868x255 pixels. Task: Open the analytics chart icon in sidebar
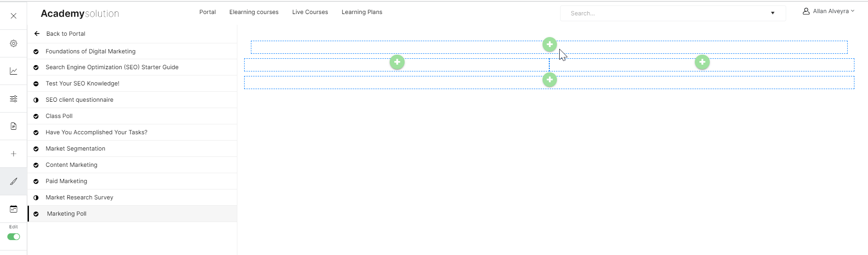[x=14, y=71]
